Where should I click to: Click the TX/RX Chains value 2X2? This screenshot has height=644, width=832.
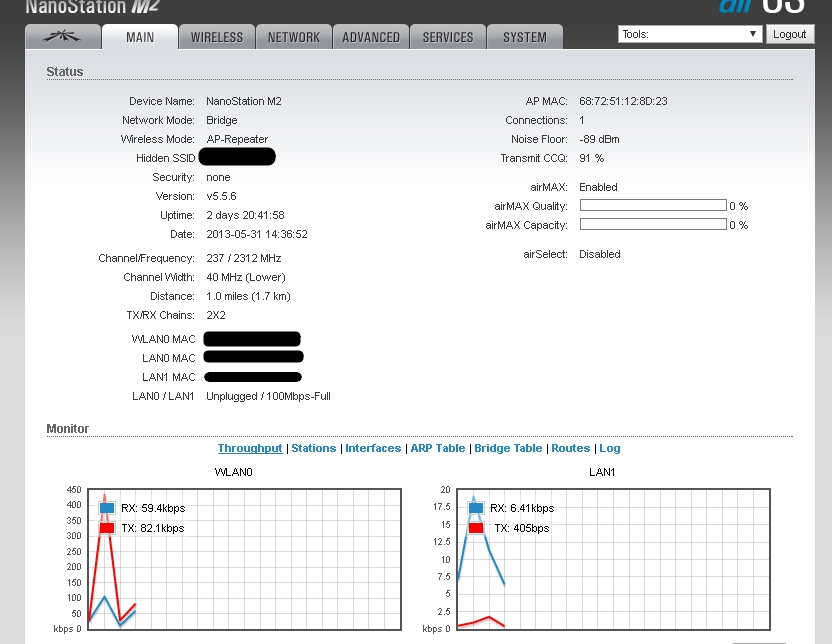pyautogui.click(x=215, y=315)
